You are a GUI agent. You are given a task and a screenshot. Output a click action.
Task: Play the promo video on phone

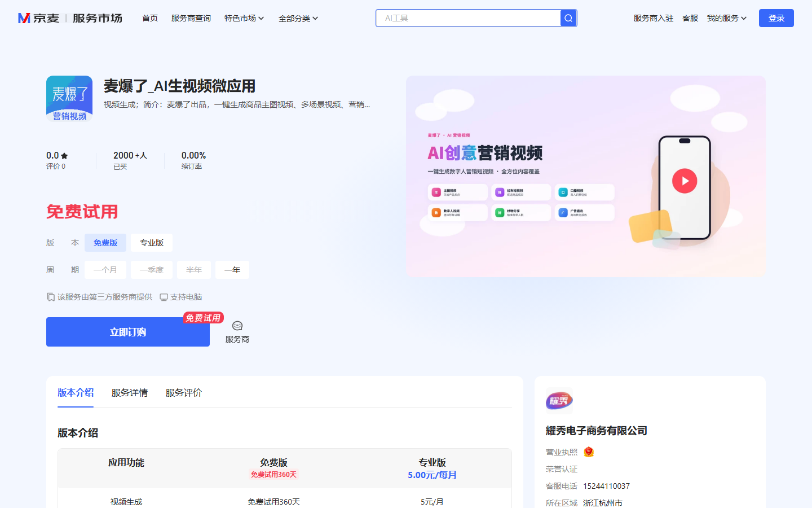[x=685, y=181]
